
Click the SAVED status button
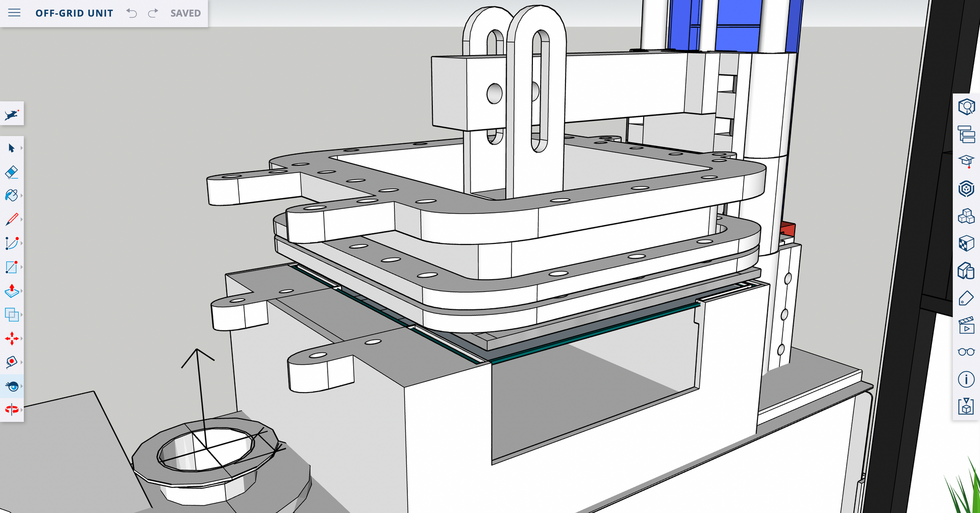point(186,13)
